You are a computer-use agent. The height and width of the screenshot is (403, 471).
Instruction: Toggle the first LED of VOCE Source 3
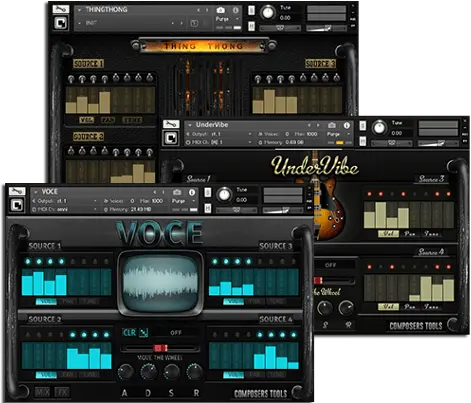click(215, 261)
